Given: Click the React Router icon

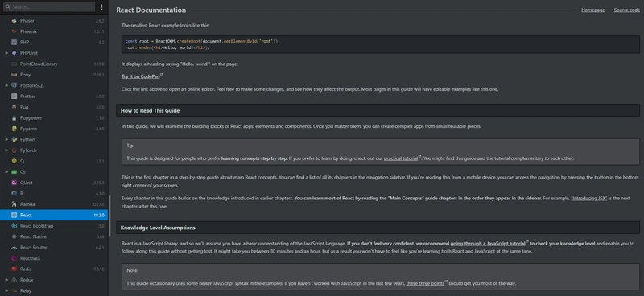Looking at the screenshot, I should click(x=14, y=248).
